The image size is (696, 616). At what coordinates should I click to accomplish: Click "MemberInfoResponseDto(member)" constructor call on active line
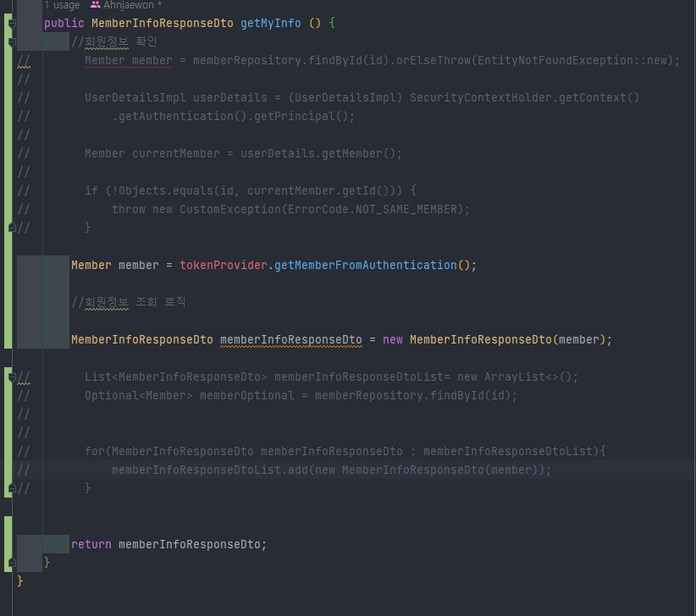click(507, 339)
